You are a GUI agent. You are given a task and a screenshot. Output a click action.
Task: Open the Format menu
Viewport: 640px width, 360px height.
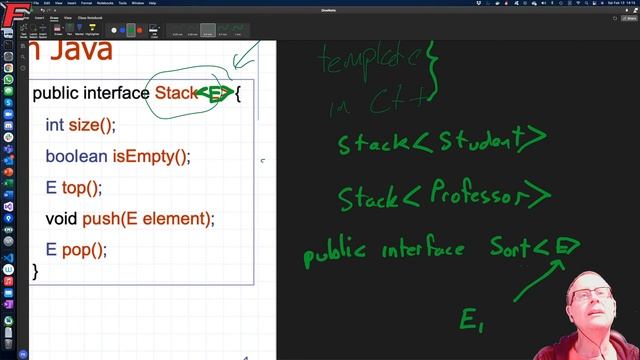[x=87, y=3]
